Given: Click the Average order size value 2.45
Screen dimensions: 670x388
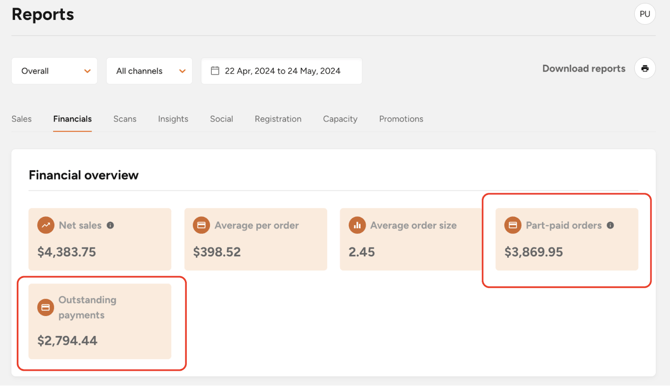Looking at the screenshot, I should 361,252.
